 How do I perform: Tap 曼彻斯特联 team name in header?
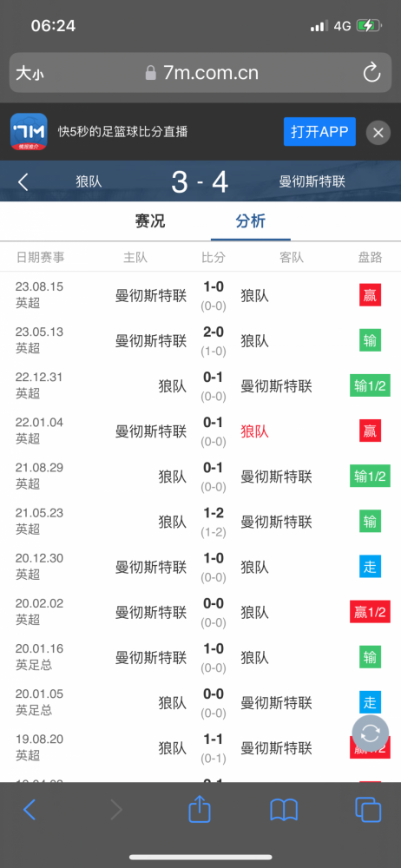pyautogui.click(x=312, y=181)
